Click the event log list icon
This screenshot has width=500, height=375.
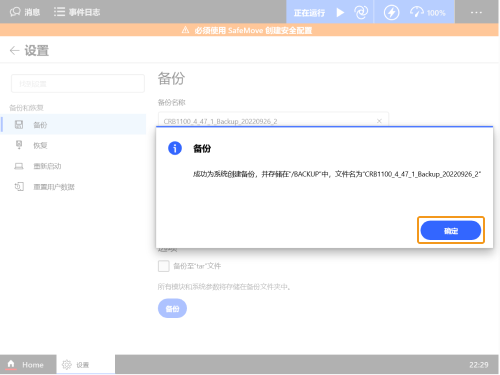(x=59, y=12)
